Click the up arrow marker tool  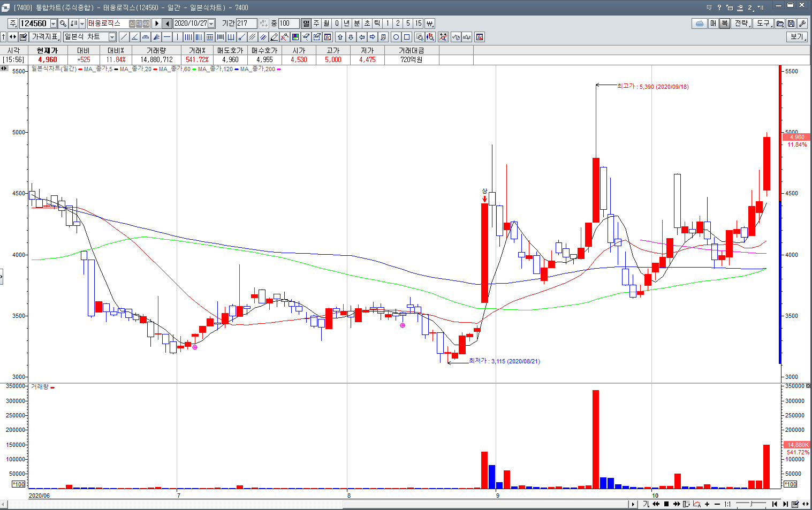click(x=340, y=37)
